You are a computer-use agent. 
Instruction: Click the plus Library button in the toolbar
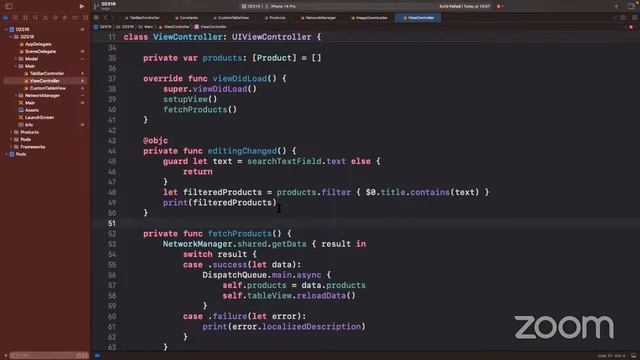click(x=616, y=6)
